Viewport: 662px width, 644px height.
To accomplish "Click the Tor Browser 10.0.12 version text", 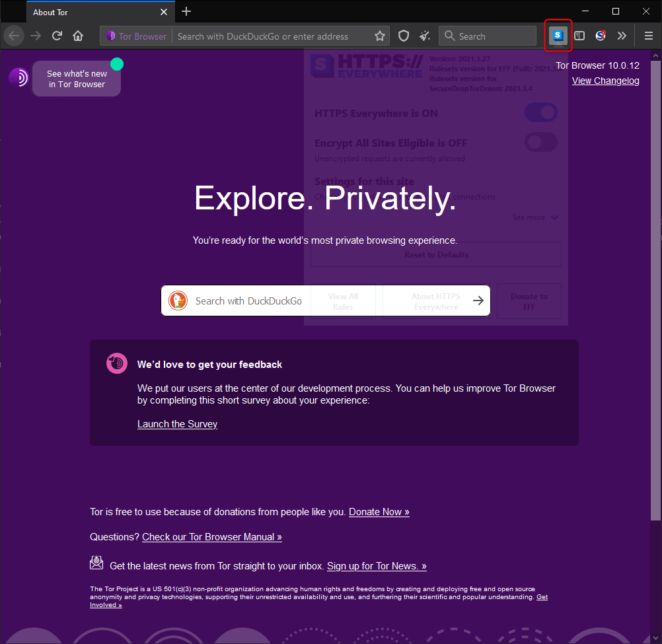I will [597, 65].
